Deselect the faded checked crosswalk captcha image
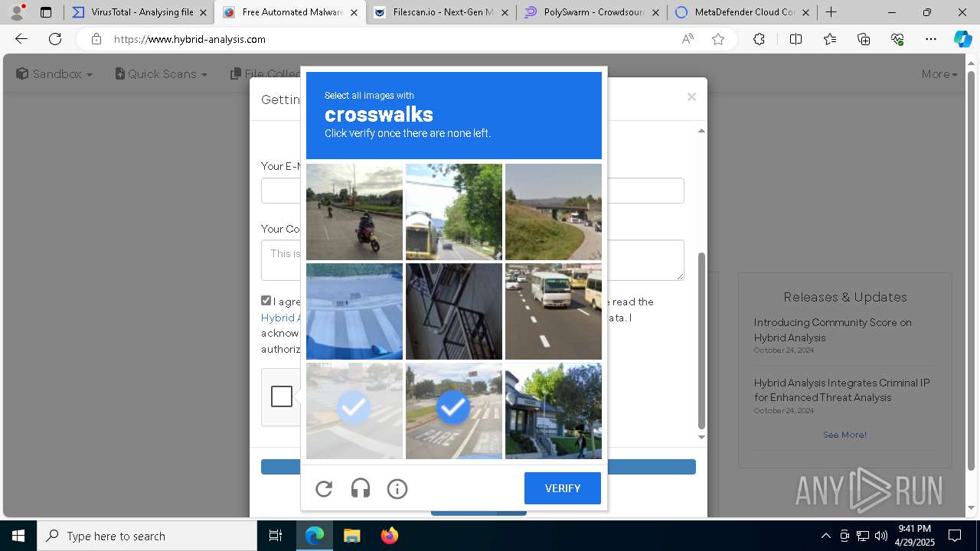 coord(354,411)
